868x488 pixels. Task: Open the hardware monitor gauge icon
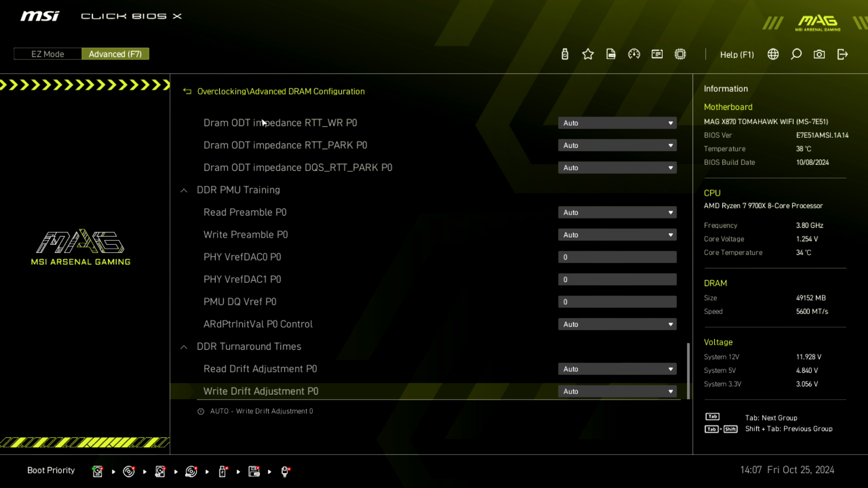[634, 54]
